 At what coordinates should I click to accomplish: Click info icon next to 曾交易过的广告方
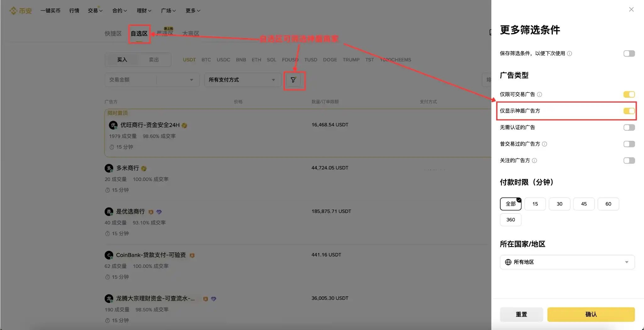tap(545, 144)
